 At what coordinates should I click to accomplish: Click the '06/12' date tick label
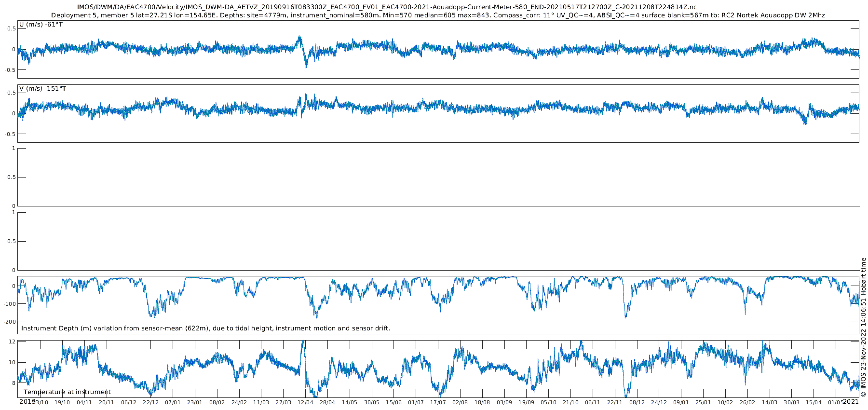(129, 402)
